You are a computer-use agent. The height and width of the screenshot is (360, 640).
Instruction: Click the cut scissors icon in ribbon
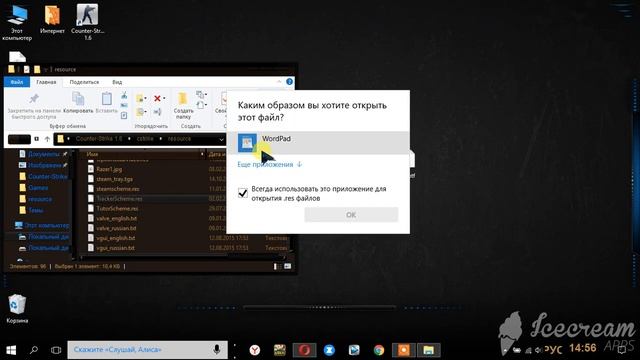(x=124, y=96)
